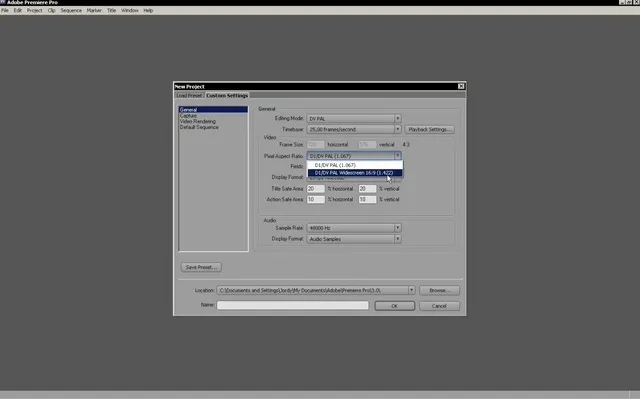Open the File menu
The width and height of the screenshot is (640, 399).
(x=5, y=11)
